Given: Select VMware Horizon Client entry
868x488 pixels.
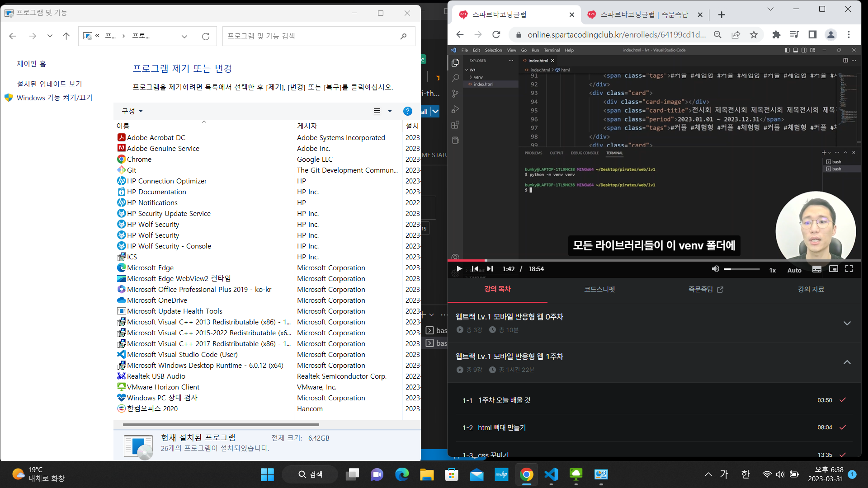Looking at the screenshot, I should pyautogui.click(x=163, y=387).
